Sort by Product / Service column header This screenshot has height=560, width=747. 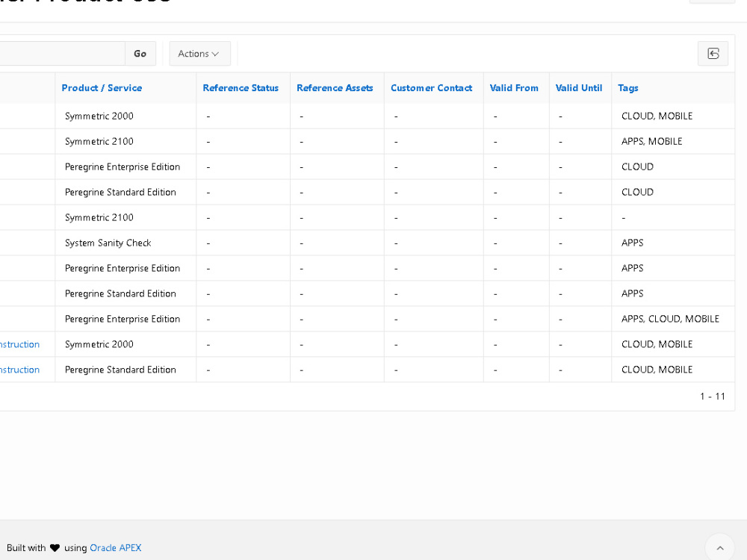coord(102,87)
